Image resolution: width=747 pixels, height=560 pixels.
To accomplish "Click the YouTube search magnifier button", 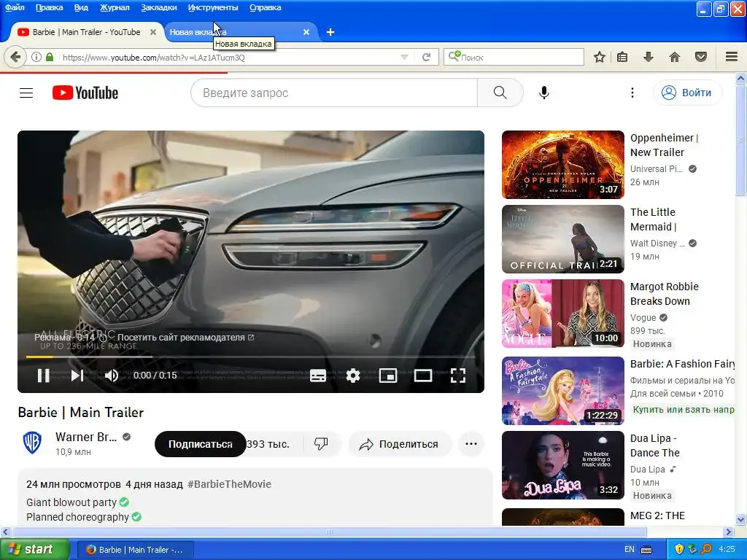I will (500, 93).
